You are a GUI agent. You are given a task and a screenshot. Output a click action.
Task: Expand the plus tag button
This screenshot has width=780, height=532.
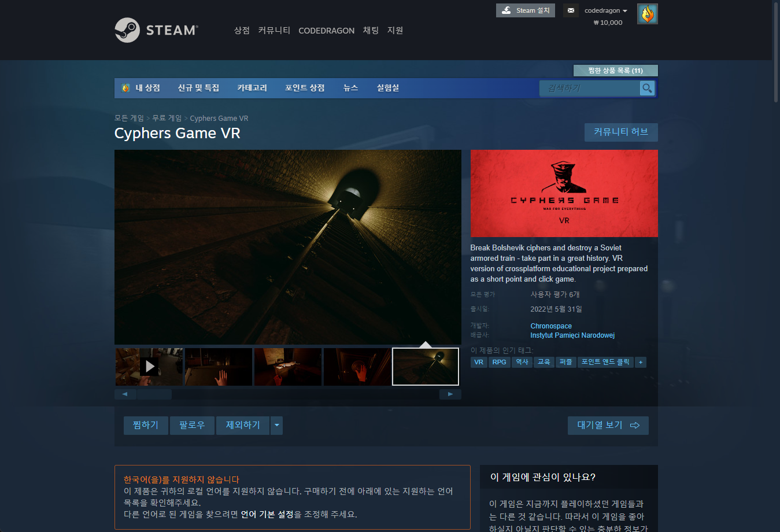tap(641, 362)
